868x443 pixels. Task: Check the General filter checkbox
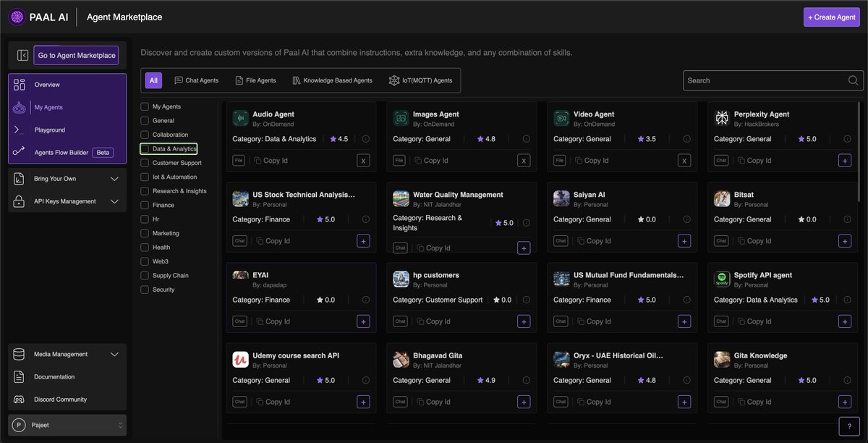145,121
